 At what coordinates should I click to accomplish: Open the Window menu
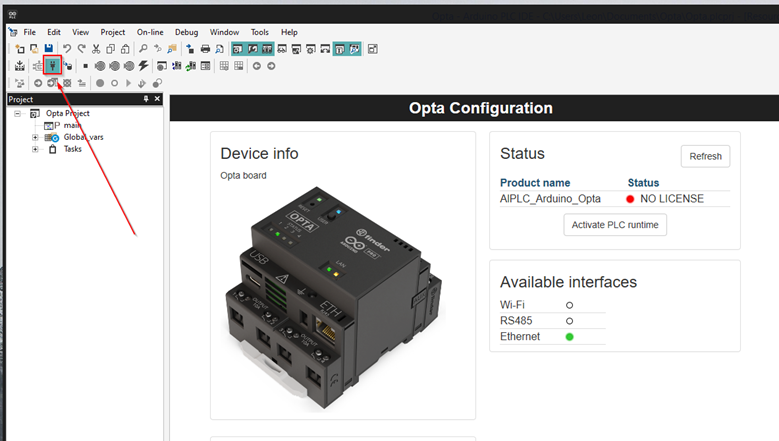tap(224, 32)
